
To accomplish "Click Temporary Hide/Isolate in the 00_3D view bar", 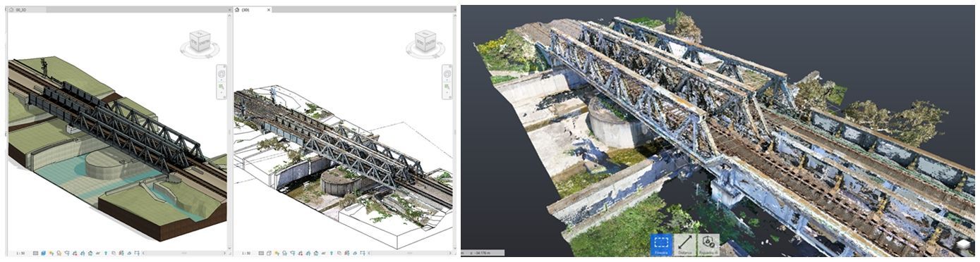I will (x=98, y=253).
